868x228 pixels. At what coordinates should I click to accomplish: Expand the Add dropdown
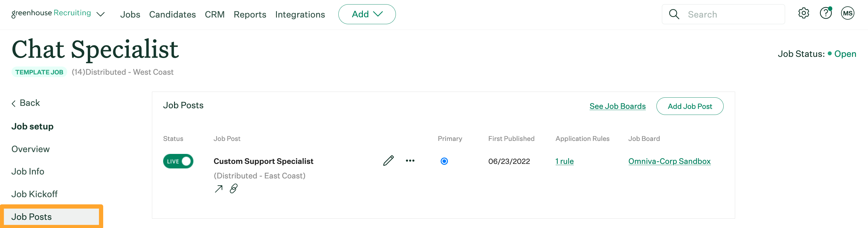point(367,14)
